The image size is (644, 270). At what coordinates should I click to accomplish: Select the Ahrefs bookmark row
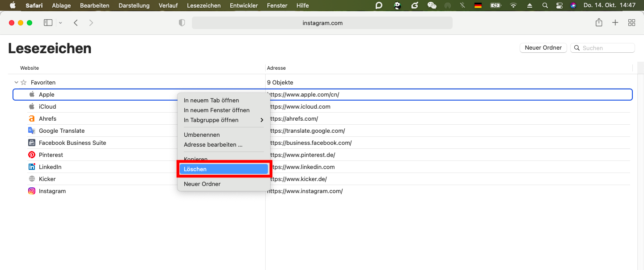pos(322,118)
